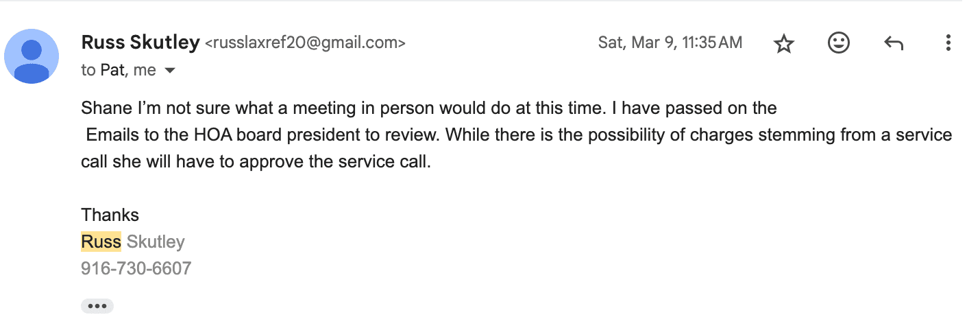Click the phone number 916-730-6607
This screenshot has height=328, width=980.
[x=136, y=268]
